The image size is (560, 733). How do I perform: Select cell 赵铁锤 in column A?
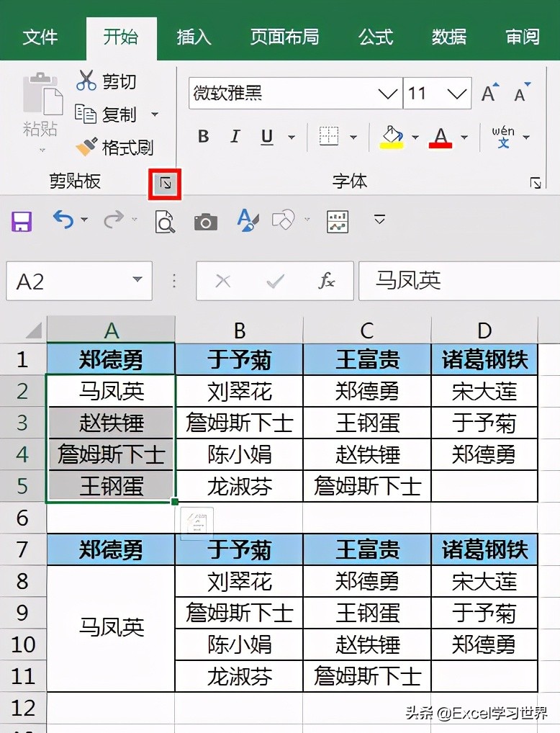click(111, 423)
